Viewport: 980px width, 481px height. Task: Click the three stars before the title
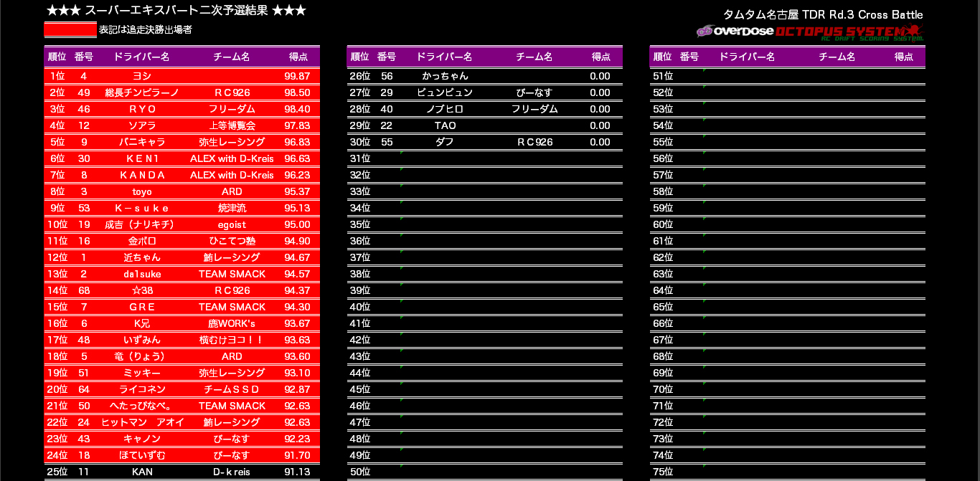(x=62, y=11)
